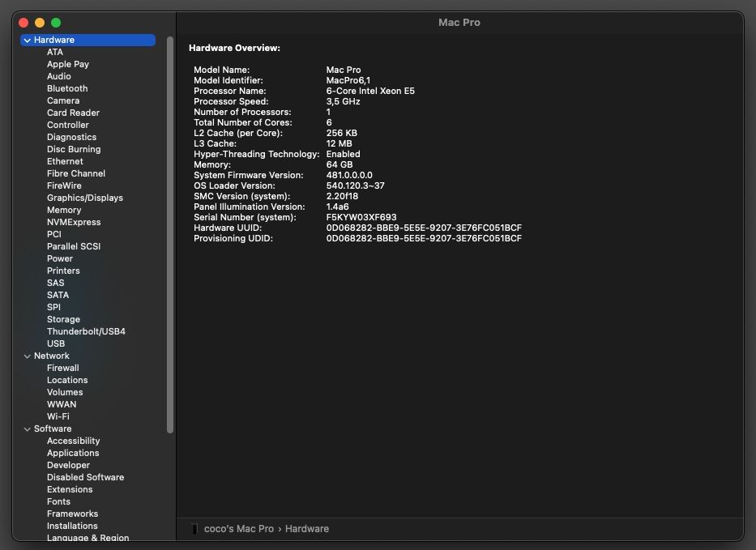
Task: Open Parallel SCSI entry
Action: pyautogui.click(x=74, y=246)
